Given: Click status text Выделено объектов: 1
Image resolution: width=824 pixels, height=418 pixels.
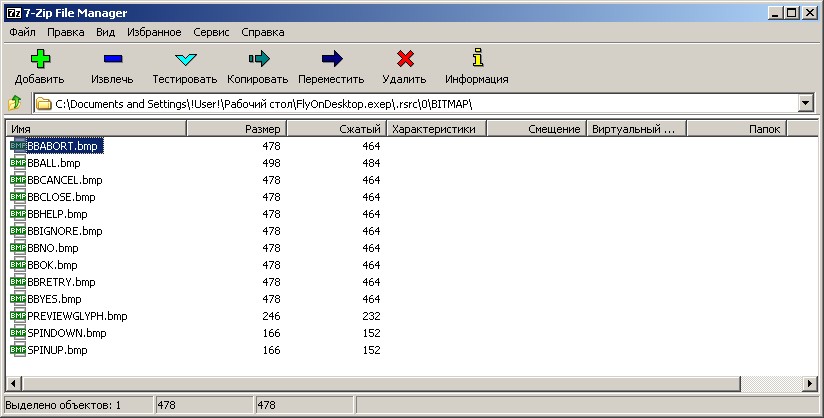Looking at the screenshot, I should click(63, 405).
